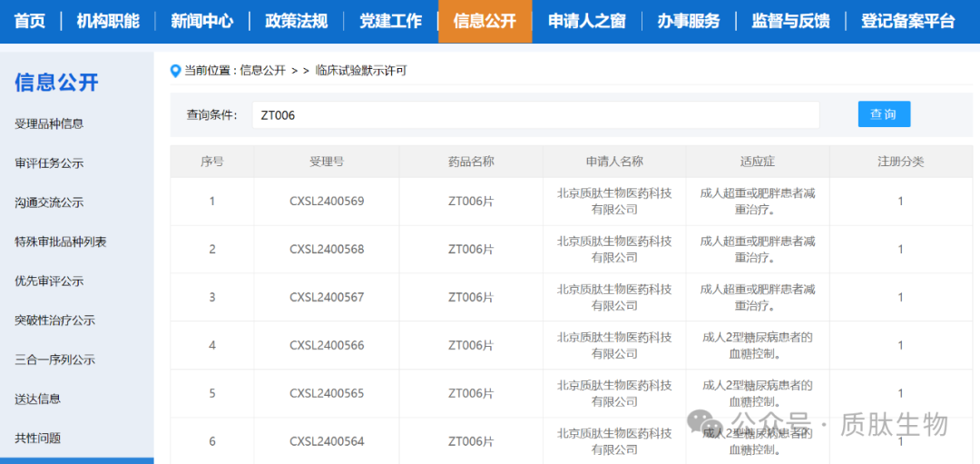
Task: Click acceptance number CXSL2400569
Action: (x=327, y=201)
